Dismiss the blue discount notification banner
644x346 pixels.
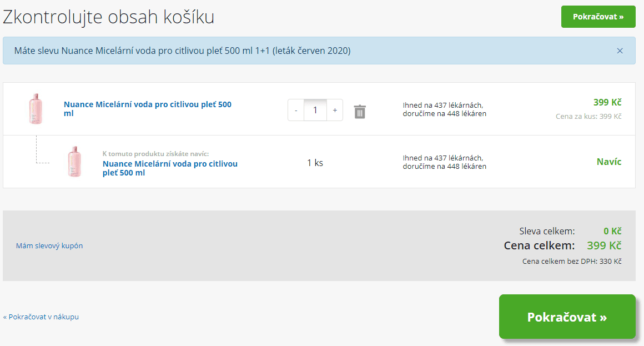click(x=620, y=51)
